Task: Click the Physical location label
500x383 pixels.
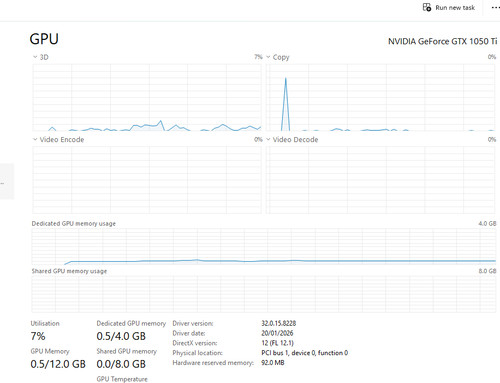Action: point(198,353)
